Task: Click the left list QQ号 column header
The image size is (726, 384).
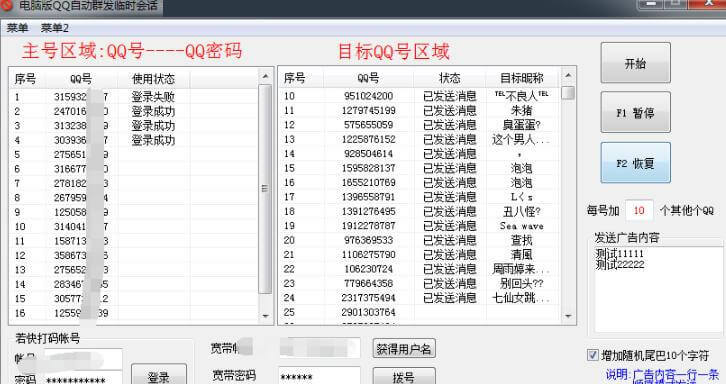Action: tap(81, 79)
